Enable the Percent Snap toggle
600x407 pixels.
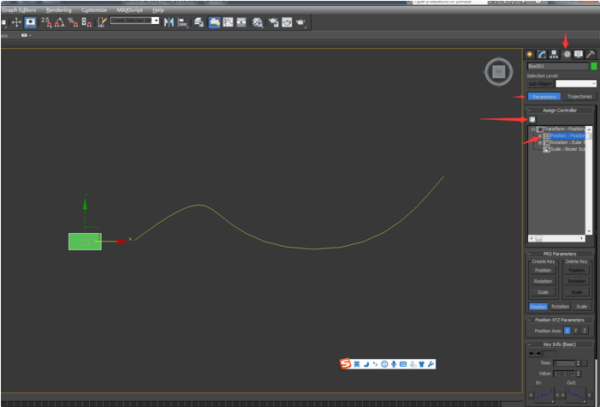pyautogui.click(x=73, y=23)
